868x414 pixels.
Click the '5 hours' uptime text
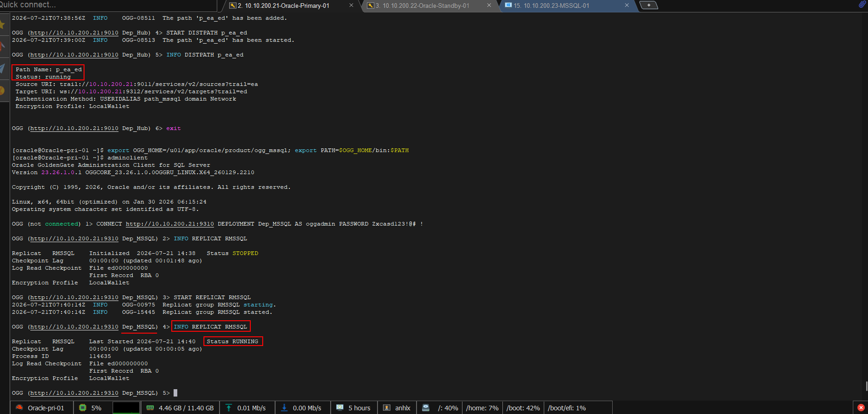359,408
